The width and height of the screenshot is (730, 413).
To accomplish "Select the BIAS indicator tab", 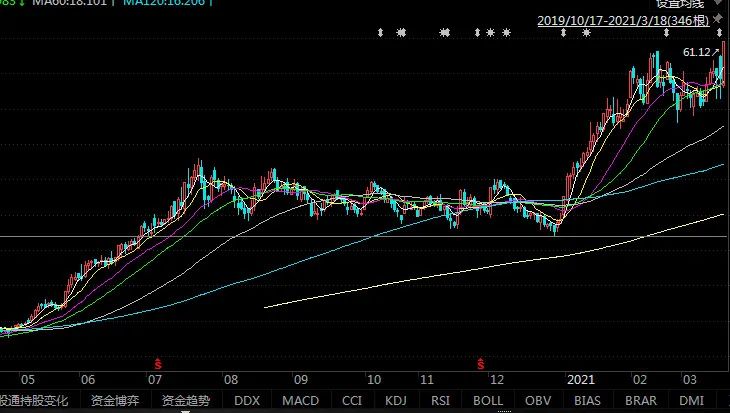I will point(588,401).
